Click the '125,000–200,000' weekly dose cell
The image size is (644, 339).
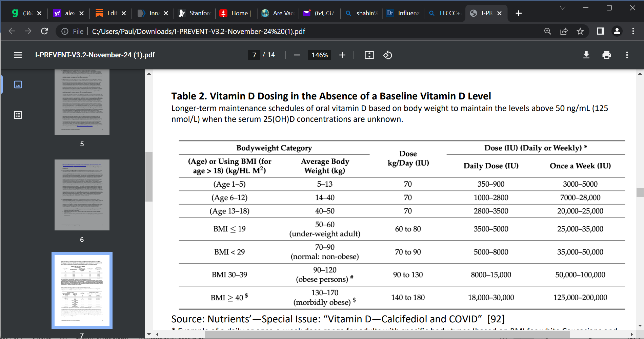(x=580, y=298)
